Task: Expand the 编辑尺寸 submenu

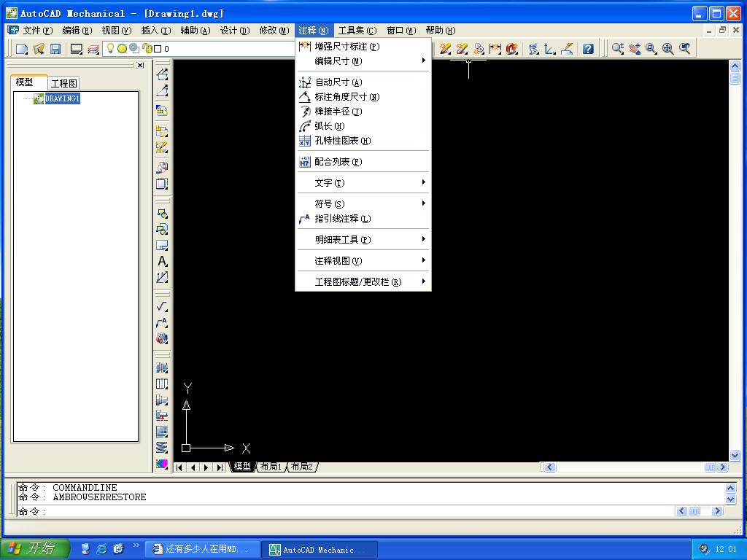Action: pos(363,61)
